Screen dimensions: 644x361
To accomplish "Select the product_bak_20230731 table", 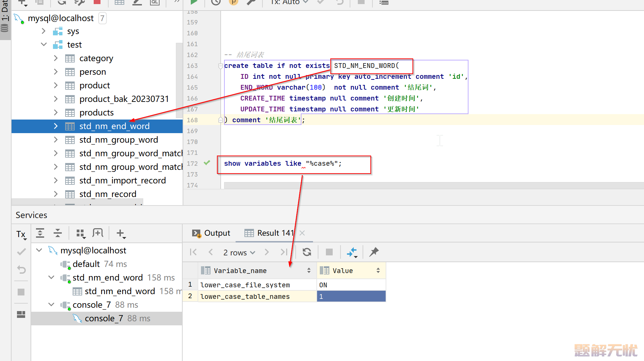I will click(x=124, y=99).
